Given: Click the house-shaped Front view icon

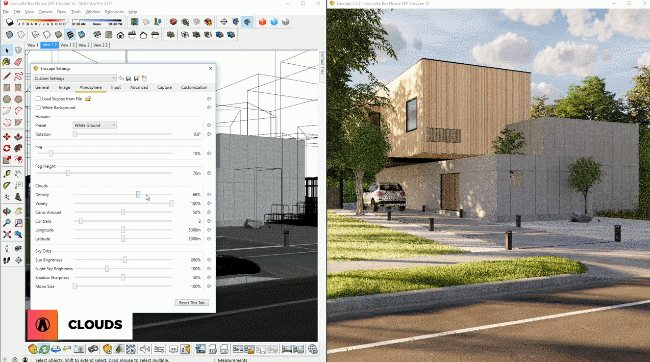Looking at the screenshot, I should (x=120, y=35).
